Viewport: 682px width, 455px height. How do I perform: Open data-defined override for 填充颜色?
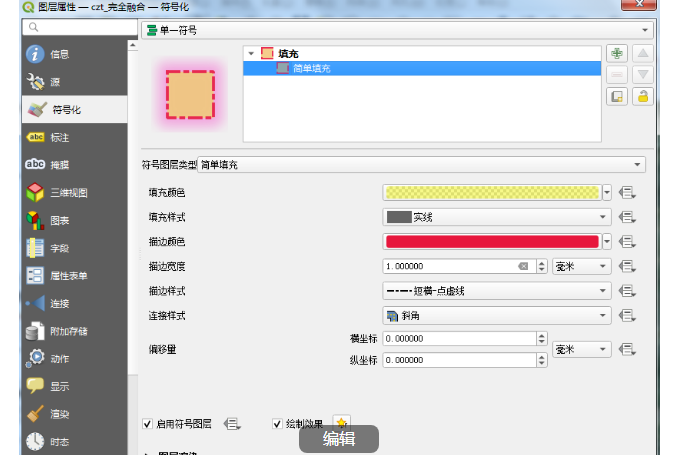(627, 192)
